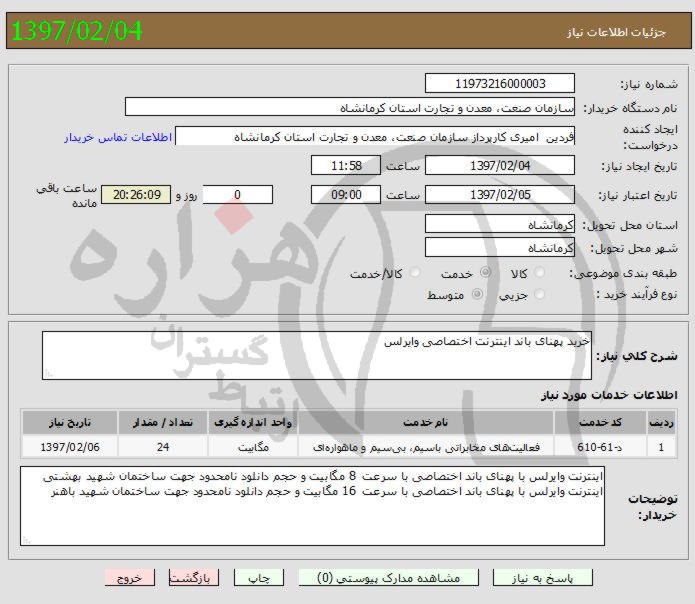Screen dimensions: 695x604
Task: Open اطلاعات تماس خریدار link
Action: (118, 137)
